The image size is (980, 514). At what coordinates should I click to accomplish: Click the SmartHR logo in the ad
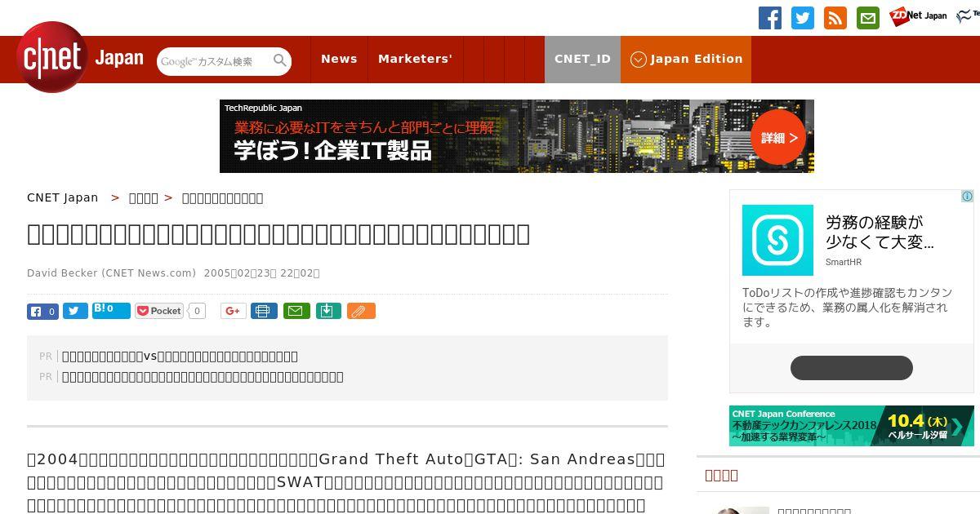click(x=777, y=240)
